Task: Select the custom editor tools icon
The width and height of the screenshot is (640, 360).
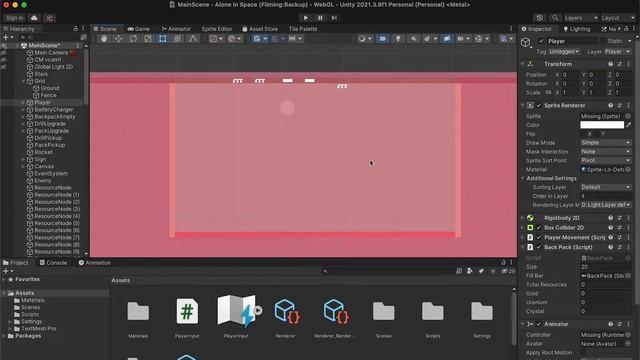Action: pos(193,39)
